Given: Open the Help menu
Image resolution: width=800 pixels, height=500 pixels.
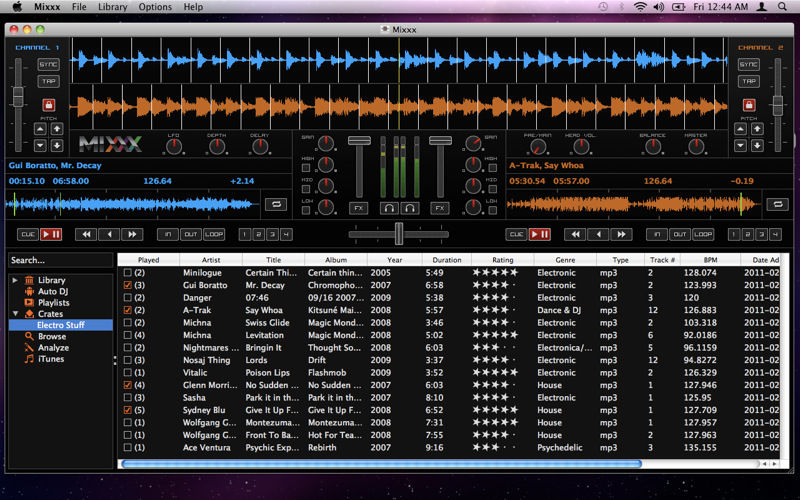Looking at the screenshot, I should point(193,7).
